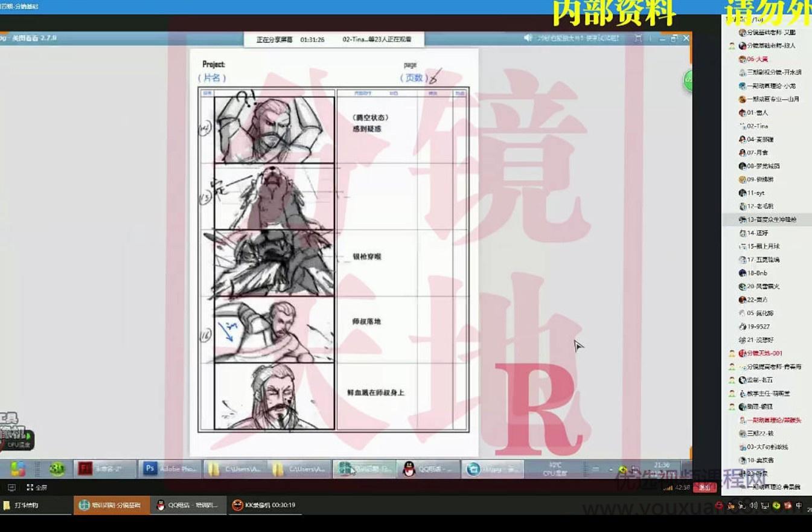
Task: Click the speaker volume icon in the system tray
Action: tap(753, 505)
